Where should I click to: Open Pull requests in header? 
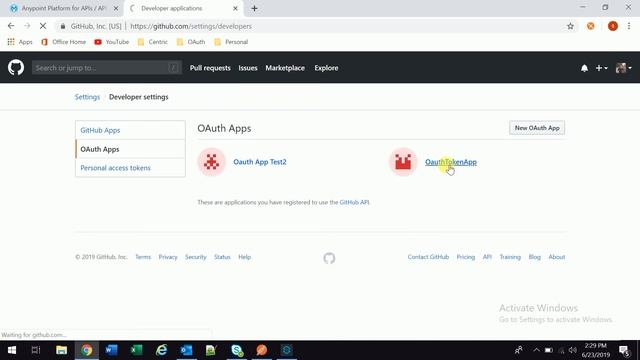tap(210, 68)
